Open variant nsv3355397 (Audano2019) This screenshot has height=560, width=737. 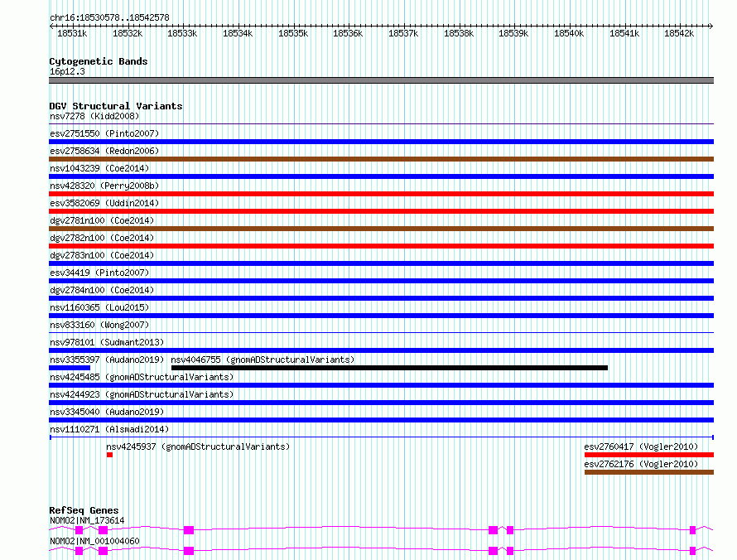tap(107, 360)
